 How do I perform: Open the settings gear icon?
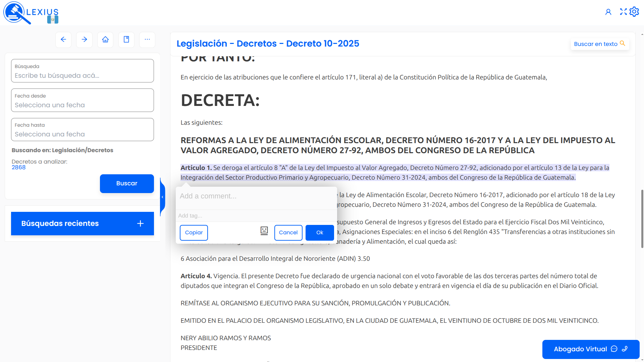coord(634,11)
